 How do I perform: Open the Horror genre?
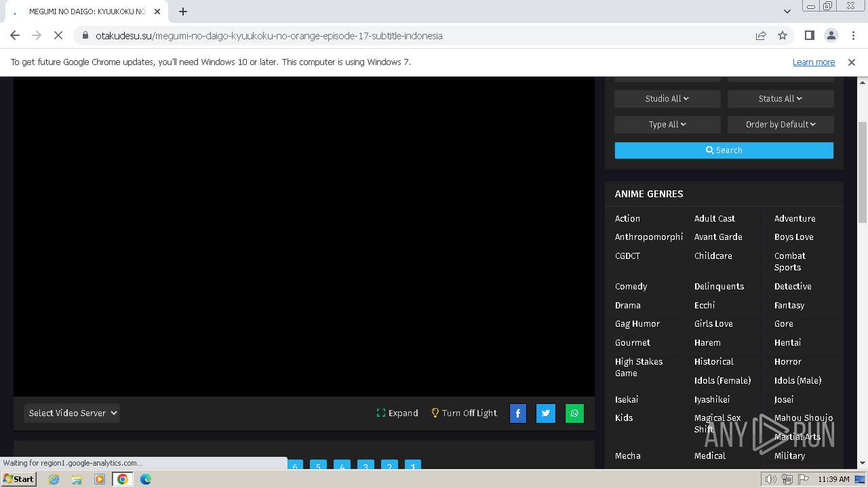point(788,361)
